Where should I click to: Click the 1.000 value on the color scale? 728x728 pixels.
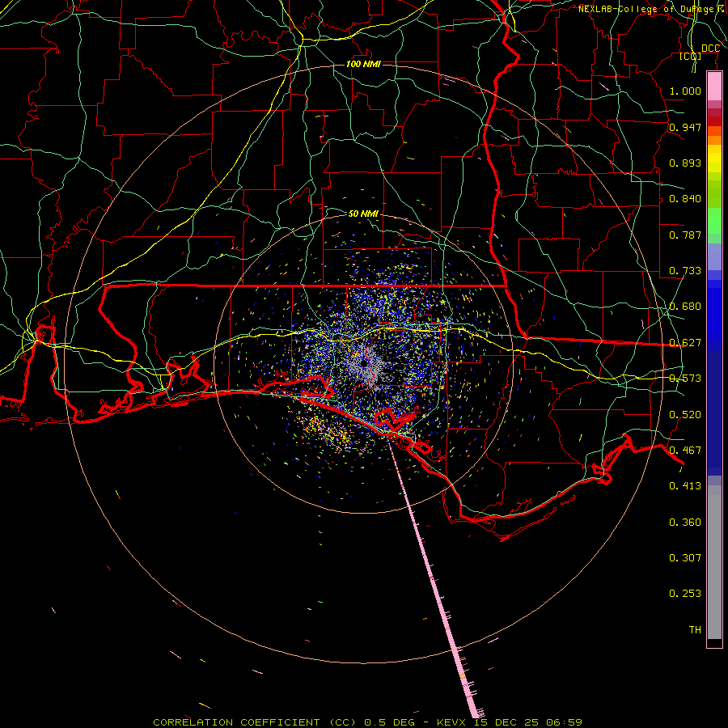click(685, 91)
